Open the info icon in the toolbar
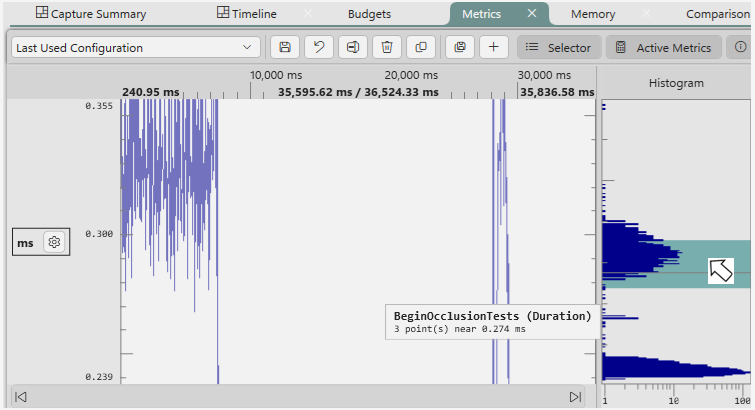755x410 pixels. pyautogui.click(x=740, y=47)
